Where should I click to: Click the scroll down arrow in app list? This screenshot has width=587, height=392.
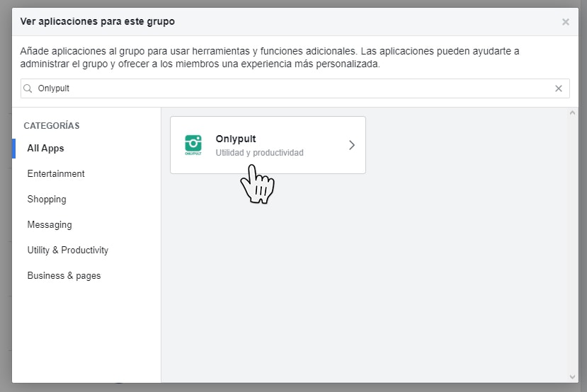point(573,376)
